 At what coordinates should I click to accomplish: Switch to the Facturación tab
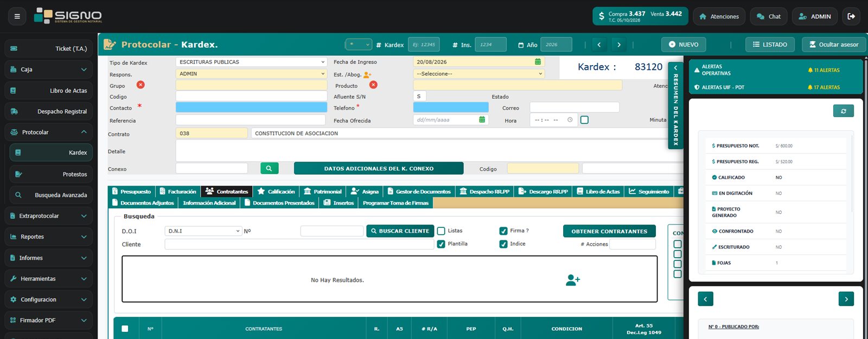pos(177,191)
